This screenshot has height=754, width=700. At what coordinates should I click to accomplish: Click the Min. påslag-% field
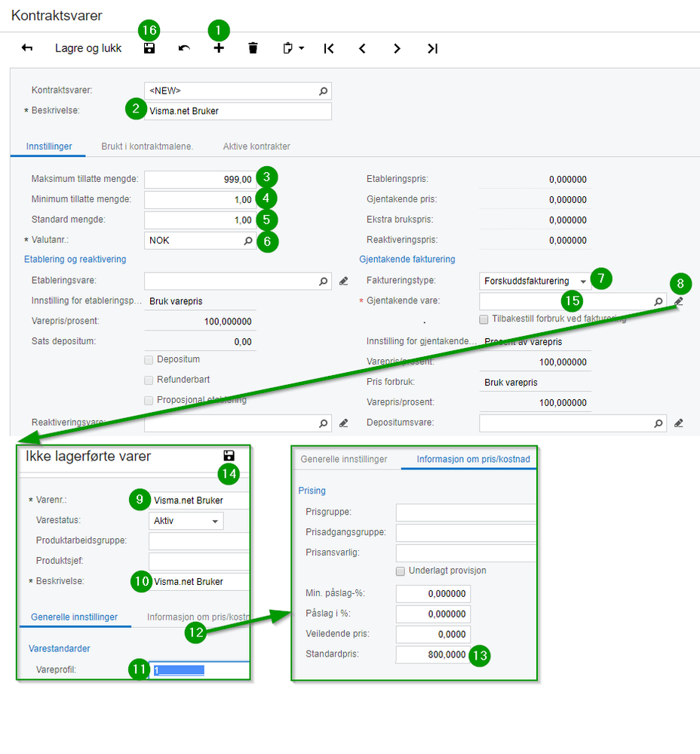point(434,594)
